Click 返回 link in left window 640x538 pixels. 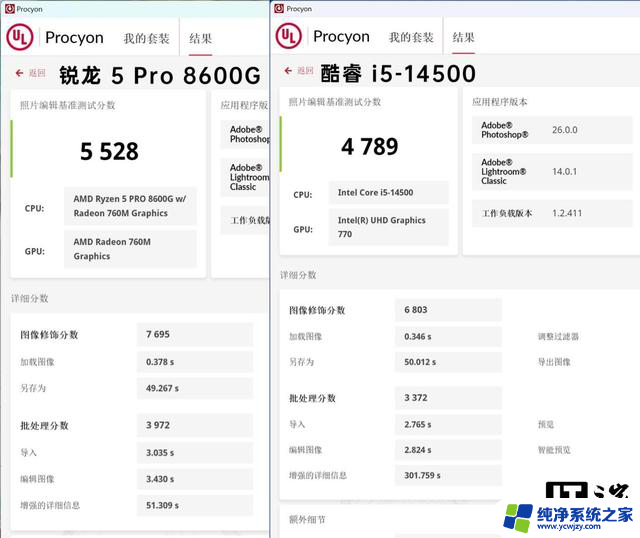tap(37, 73)
